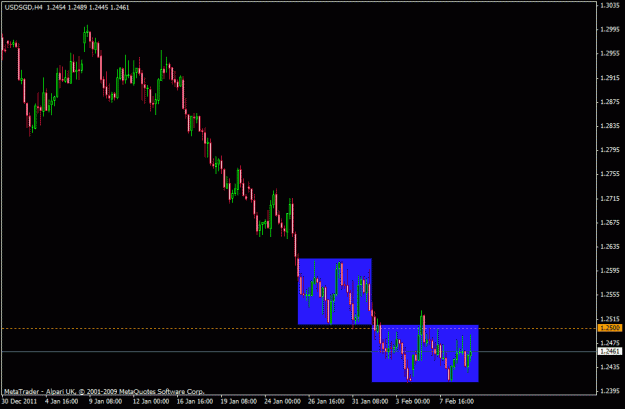The image size is (625, 409).
Task: Select the 26 Jan 16:00 time label
Action: click(326, 401)
